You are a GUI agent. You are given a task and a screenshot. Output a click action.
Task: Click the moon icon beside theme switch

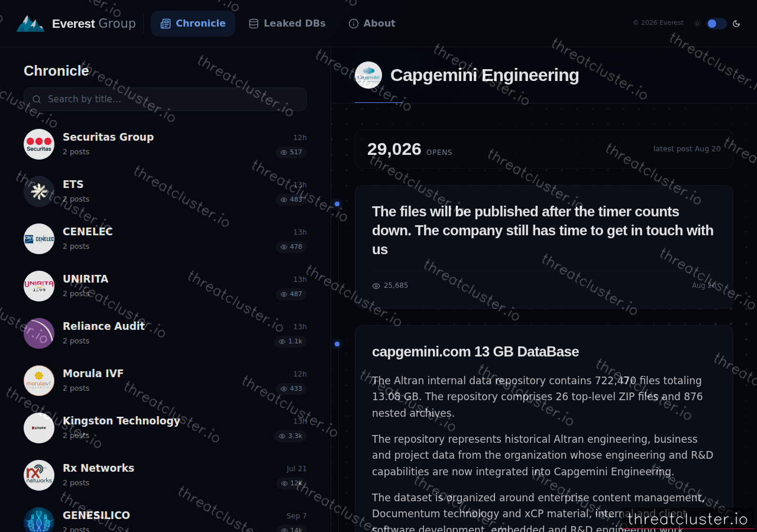[736, 24]
